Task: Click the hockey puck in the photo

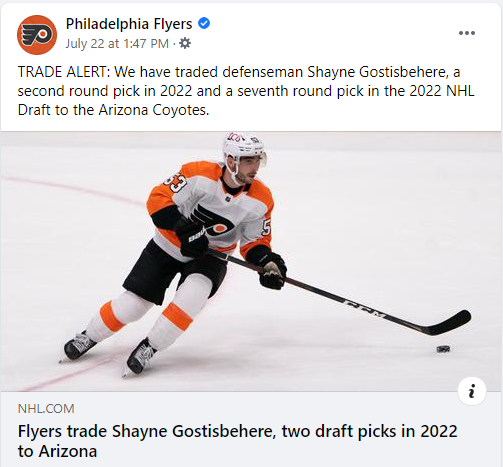Action: coord(443,349)
